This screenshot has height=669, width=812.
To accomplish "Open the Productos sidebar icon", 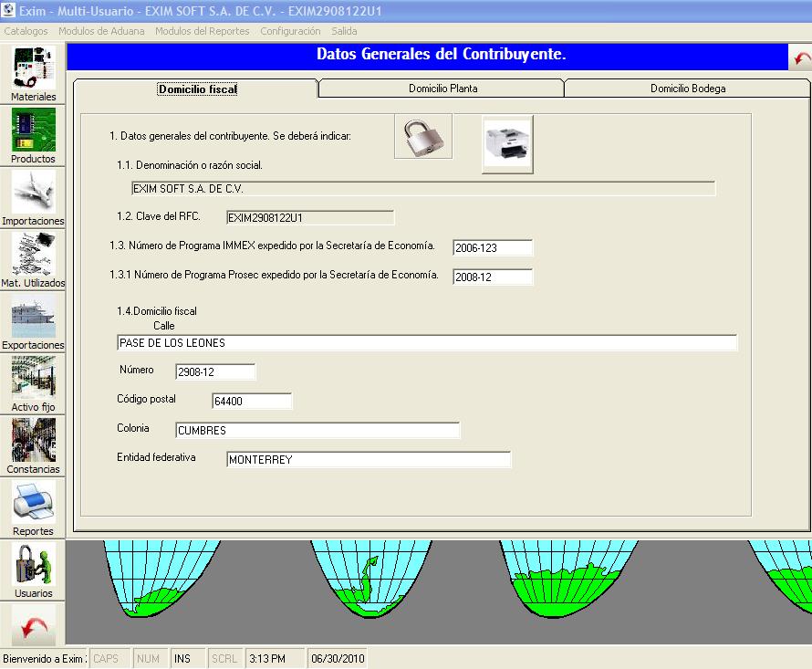I will click(x=33, y=136).
